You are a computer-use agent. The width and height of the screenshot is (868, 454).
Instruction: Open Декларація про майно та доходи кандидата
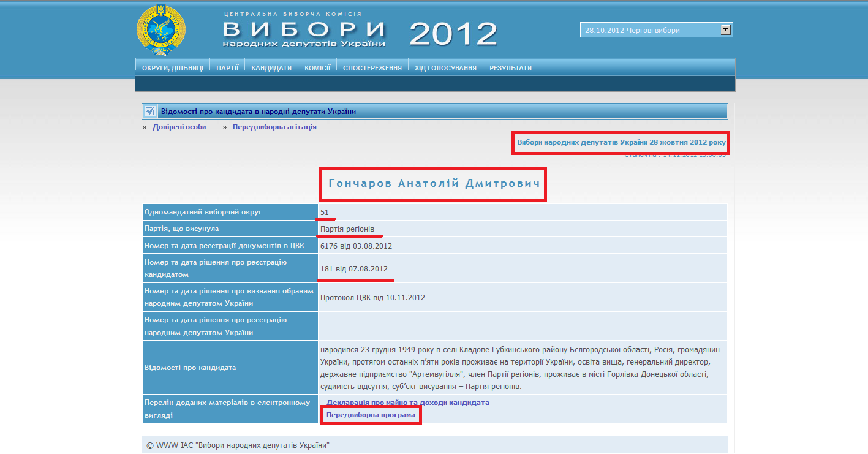coord(408,403)
